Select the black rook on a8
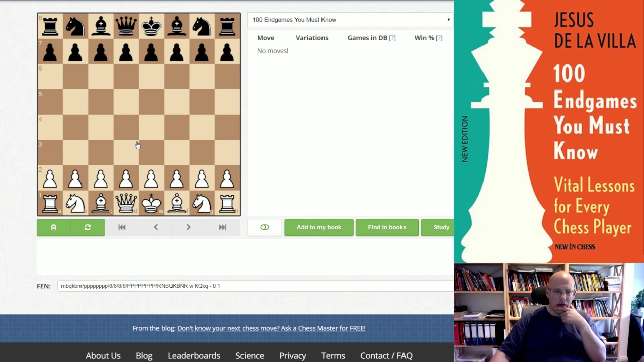The width and height of the screenshot is (644, 362). coord(50,26)
